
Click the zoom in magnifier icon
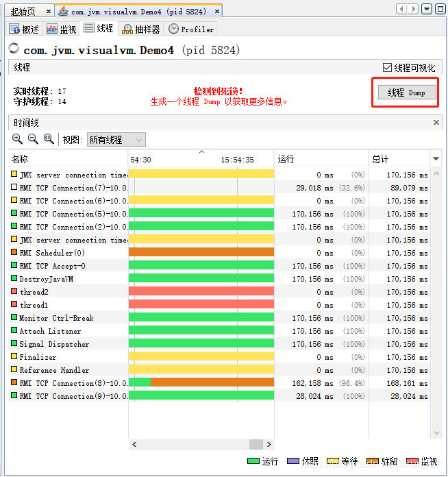click(x=17, y=139)
